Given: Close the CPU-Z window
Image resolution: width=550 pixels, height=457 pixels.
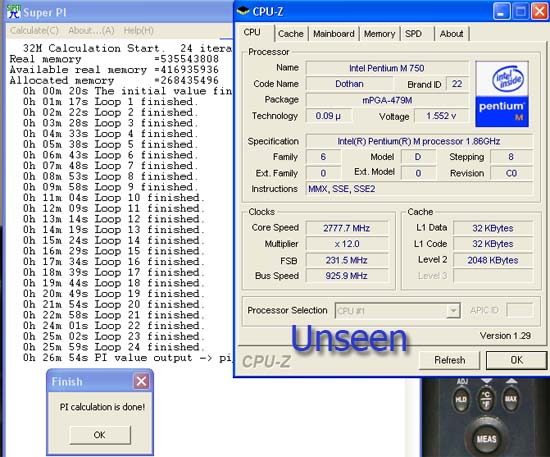Looking at the screenshot, I should click(539, 12).
